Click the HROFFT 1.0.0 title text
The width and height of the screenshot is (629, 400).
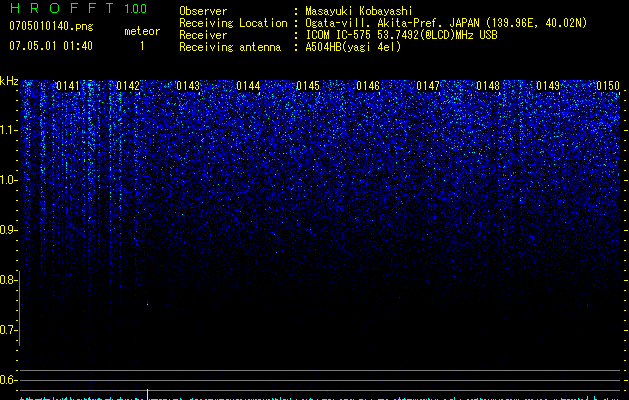[78, 8]
